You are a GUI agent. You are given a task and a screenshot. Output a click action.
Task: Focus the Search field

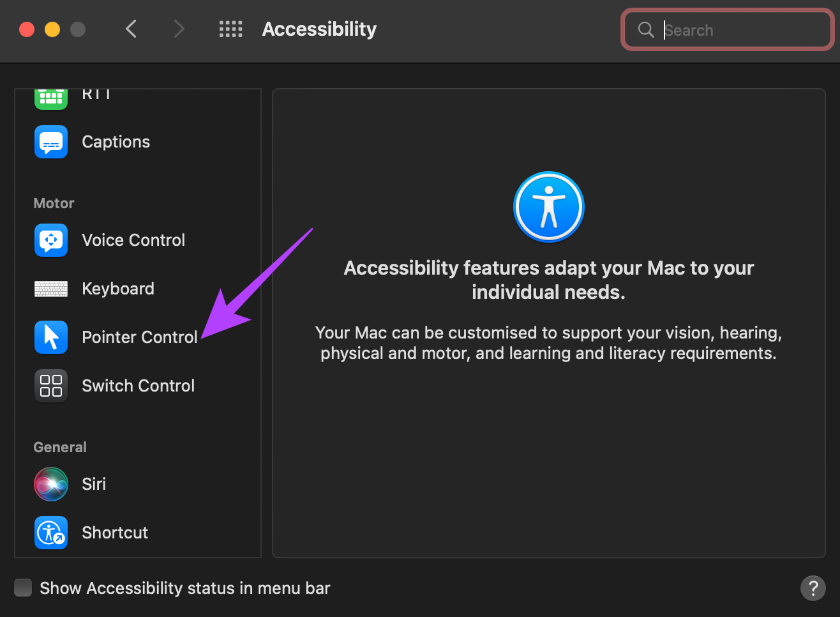(728, 29)
